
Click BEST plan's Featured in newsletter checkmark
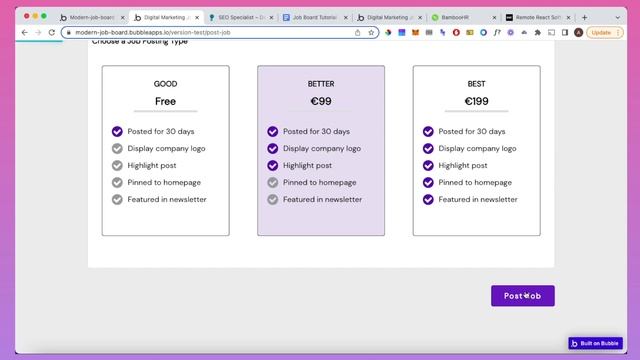click(x=428, y=199)
